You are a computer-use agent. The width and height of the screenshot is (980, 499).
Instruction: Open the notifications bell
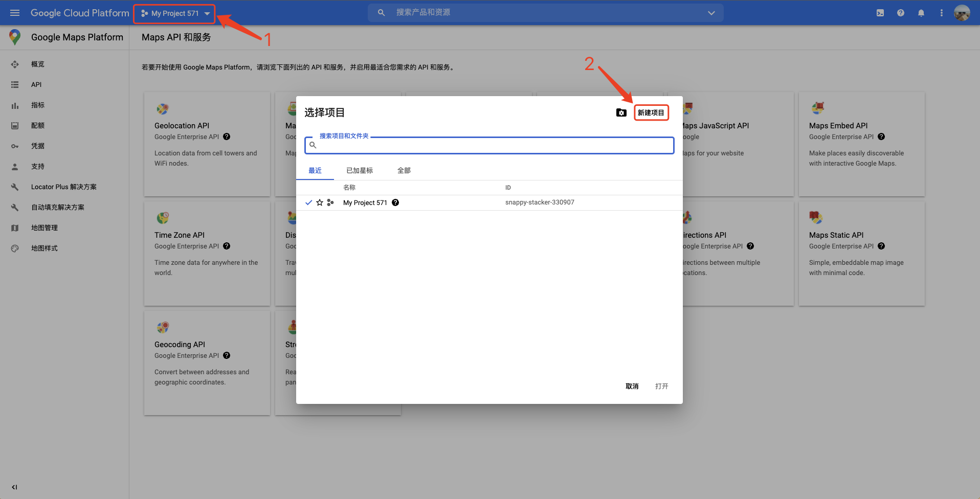[x=921, y=13]
